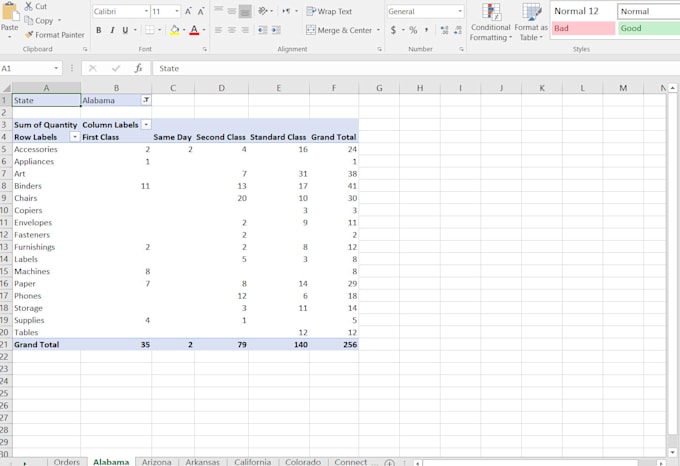Click the Copy icon

[29, 20]
